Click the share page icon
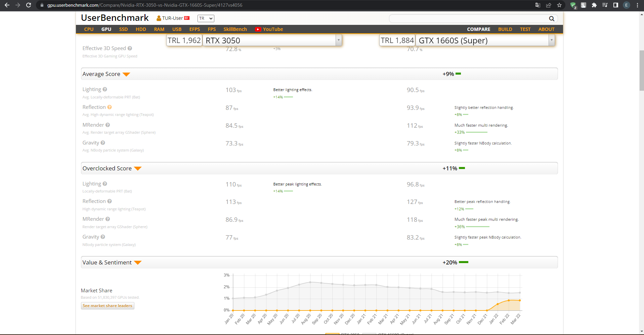 pos(549,5)
